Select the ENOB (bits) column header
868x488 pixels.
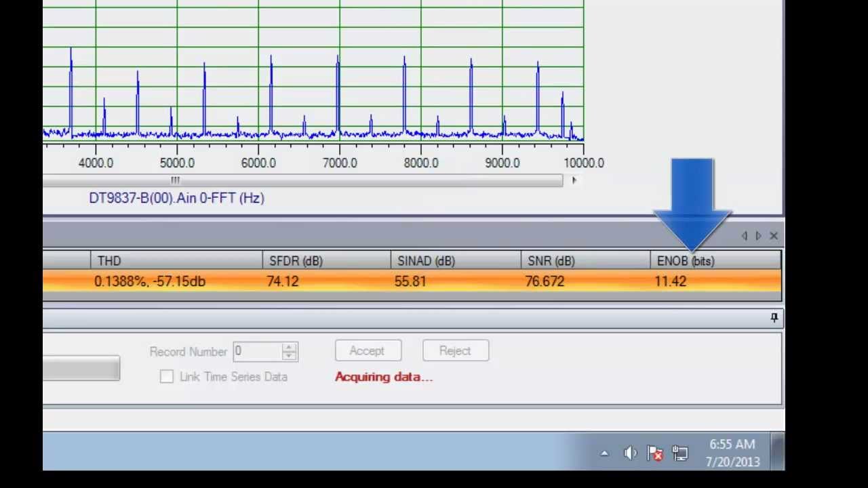point(715,261)
